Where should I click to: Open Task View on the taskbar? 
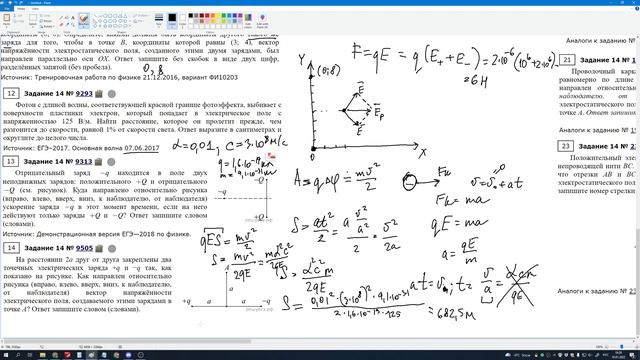[30, 355]
